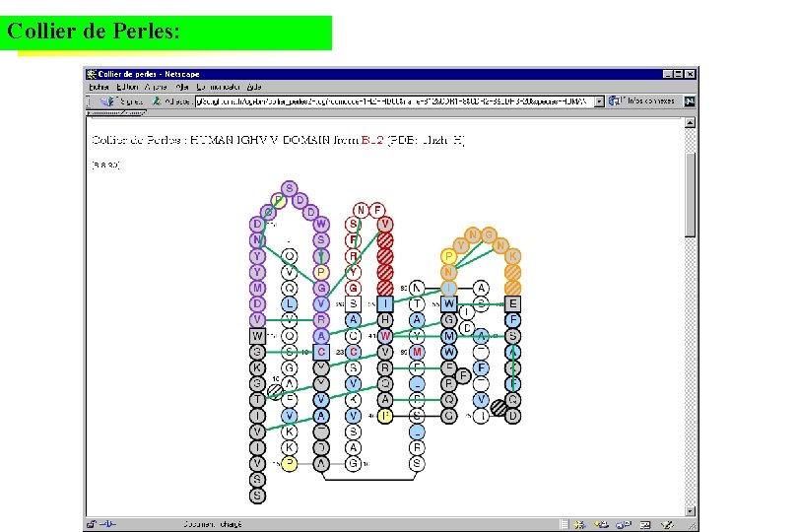Toggle the online/offline connection icon
798x532 pixels.
click(x=107, y=524)
